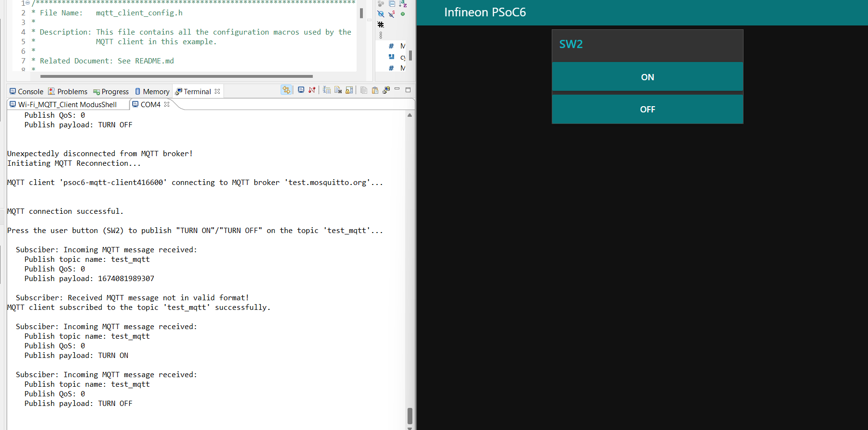
Task: Click the Disconnect terminal connection icon
Action: tap(312, 90)
